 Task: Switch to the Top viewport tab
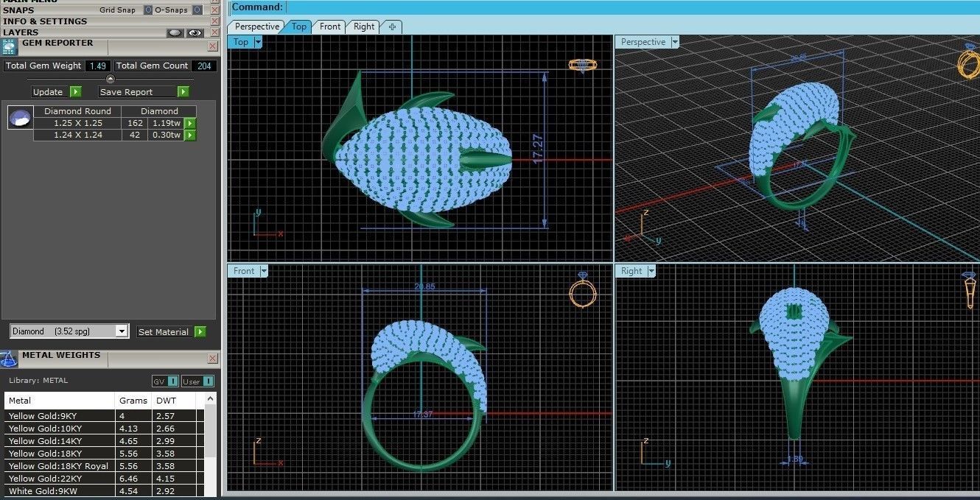(298, 27)
